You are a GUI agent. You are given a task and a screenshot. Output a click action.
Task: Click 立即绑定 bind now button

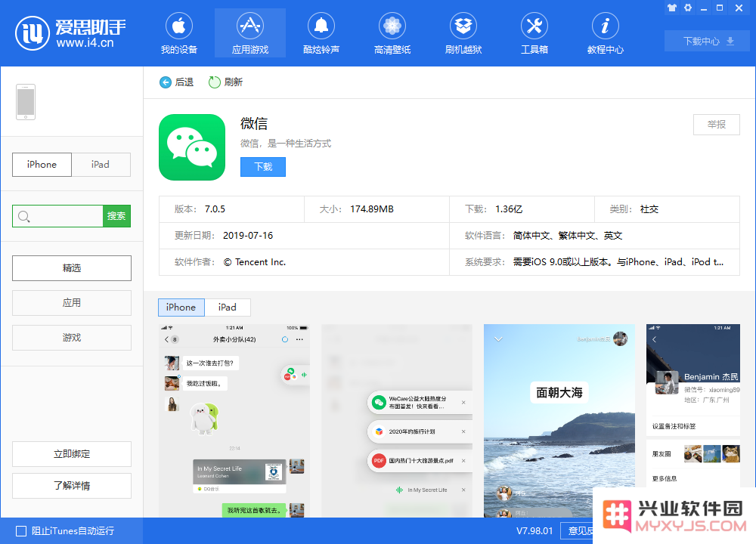pyautogui.click(x=71, y=454)
